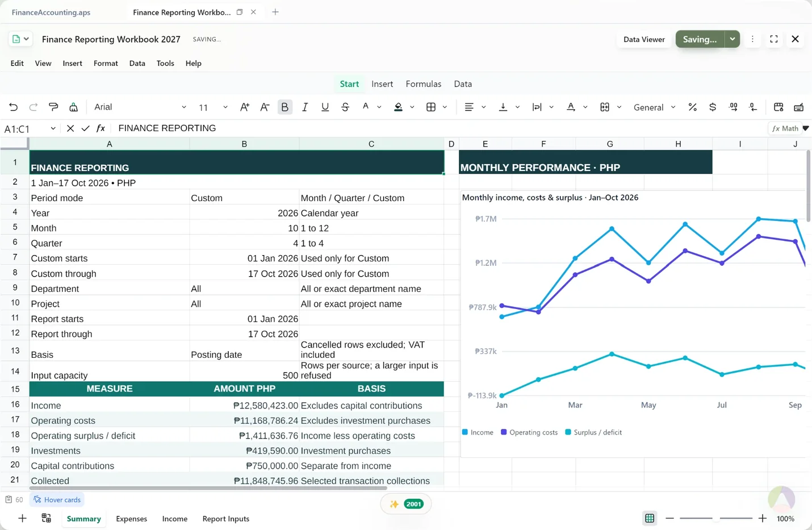
Task: Increase font size with A+ icon
Action: click(245, 107)
